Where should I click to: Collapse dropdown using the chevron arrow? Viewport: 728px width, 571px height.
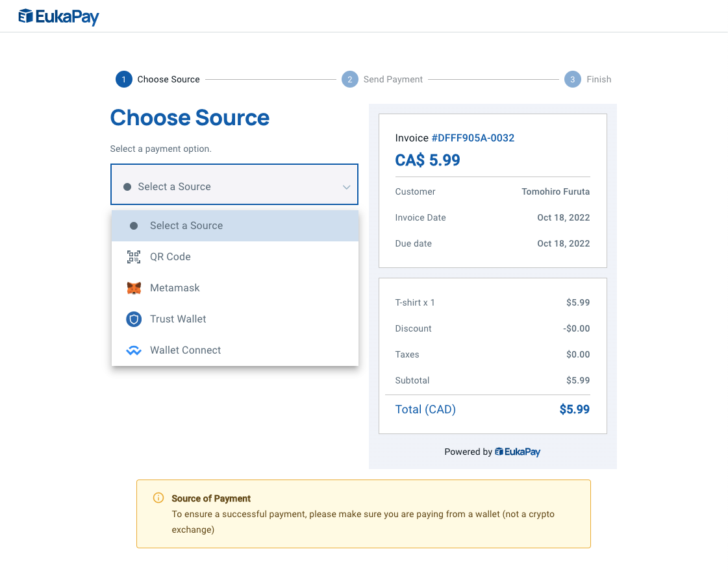pos(346,187)
